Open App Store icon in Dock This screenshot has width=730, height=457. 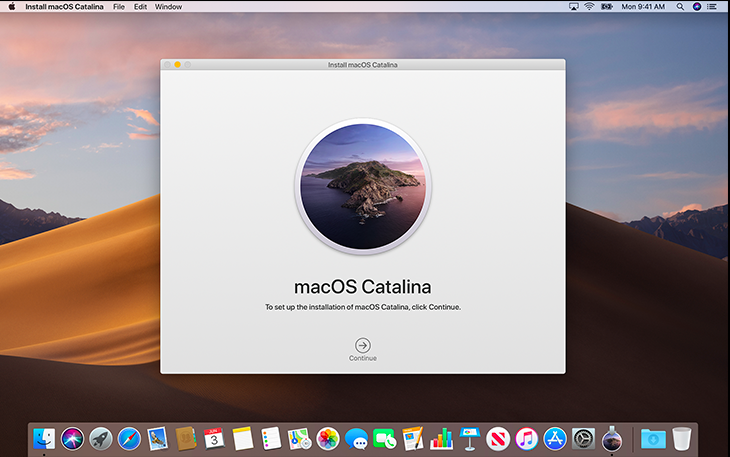coord(555,438)
